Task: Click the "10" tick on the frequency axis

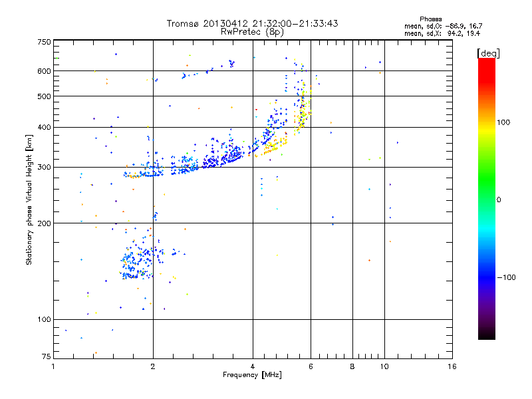Action: pyautogui.click(x=384, y=366)
